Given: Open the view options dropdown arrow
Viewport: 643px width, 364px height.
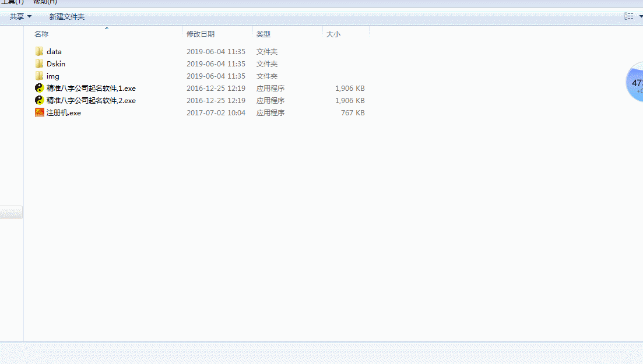Looking at the screenshot, I should [639, 16].
